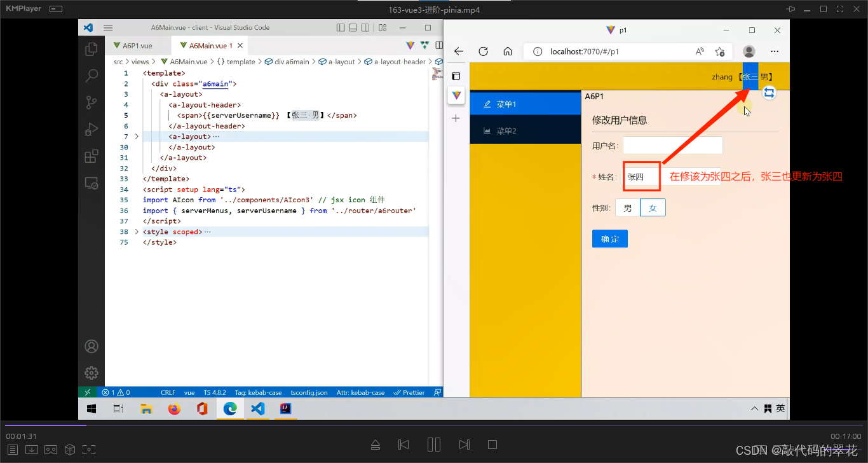Screen dimensions: 868x463
Task: Open tab actions menu in Edge sidebar
Action: tap(456, 76)
